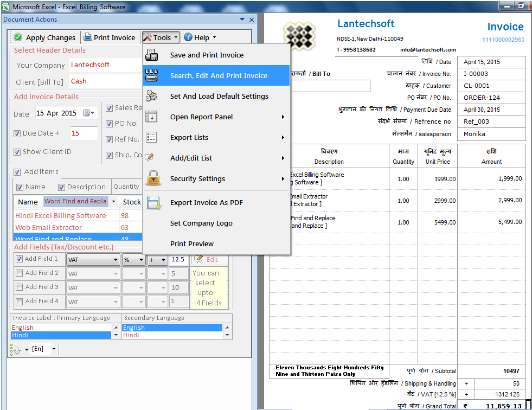Click the Tools wrench icon
Image resolution: width=532 pixels, height=410 pixels.
click(148, 37)
